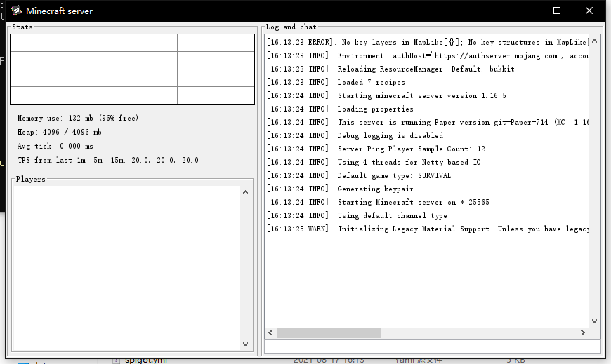Image resolution: width=611 pixels, height=364 pixels.
Task: Click the log's right horizontal scroll arrow
Action: [582, 333]
